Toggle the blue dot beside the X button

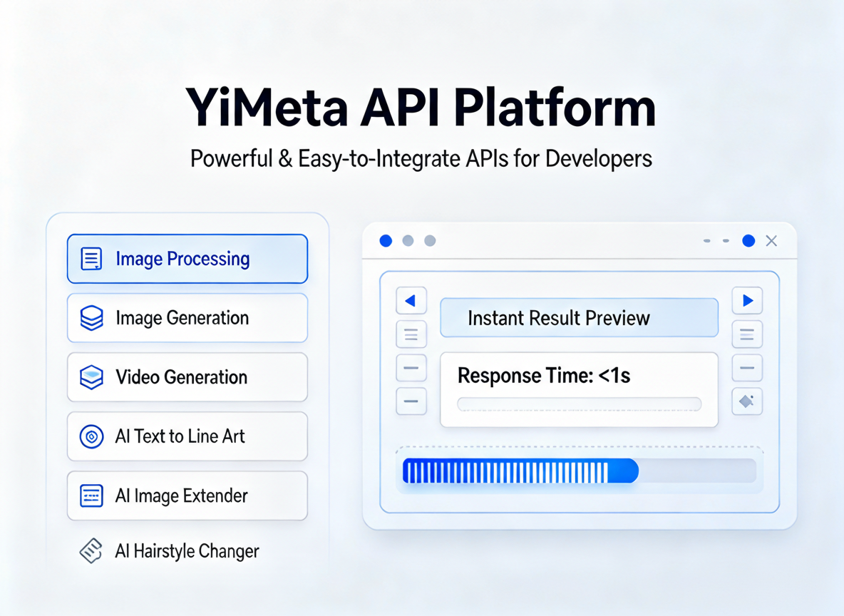pos(748,241)
